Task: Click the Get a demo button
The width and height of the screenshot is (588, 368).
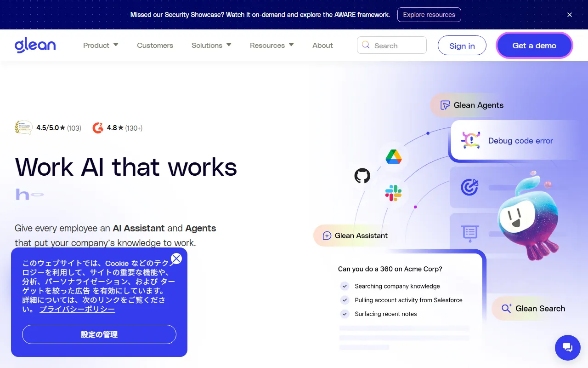Action: pos(534,46)
